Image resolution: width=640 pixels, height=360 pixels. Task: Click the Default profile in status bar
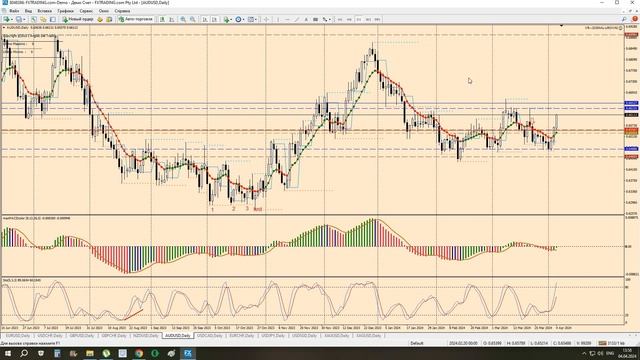417,343
